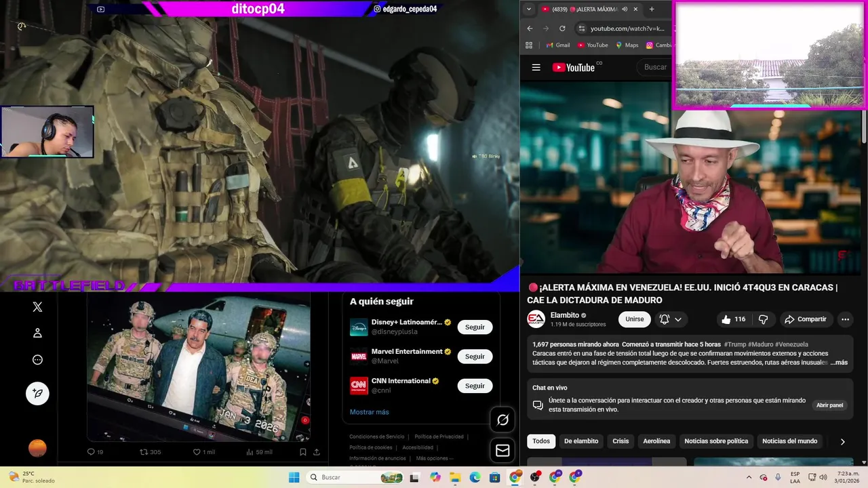Select the Noticias sobre política chip

coord(716,441)
